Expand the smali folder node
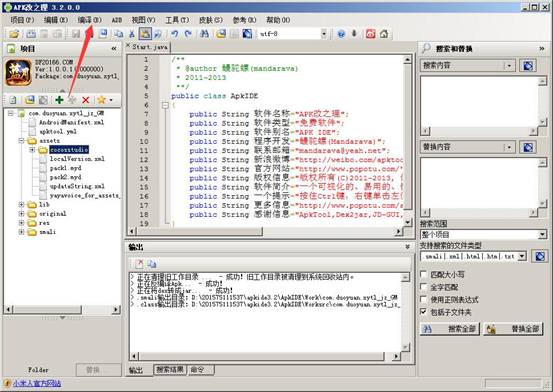 pyautogui.click(x=22, y=232)
